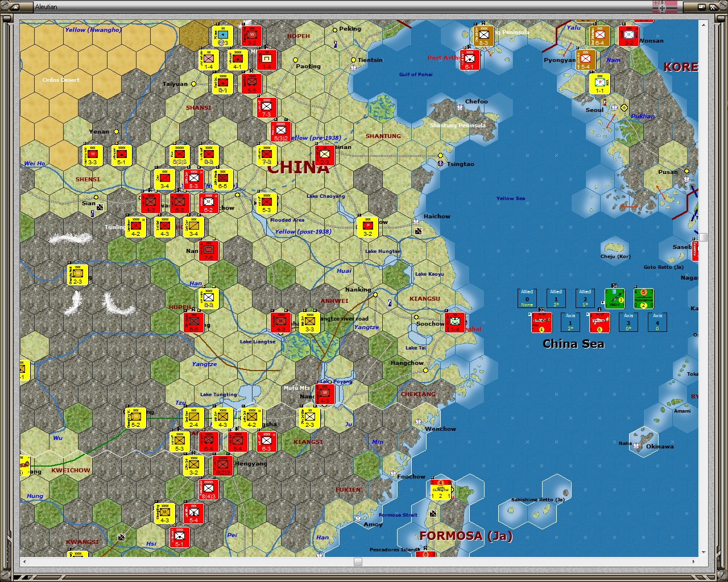The image size is (728, 582).
Task: Click the red 8-3 infantry unit
Action: tap(194, 179)
